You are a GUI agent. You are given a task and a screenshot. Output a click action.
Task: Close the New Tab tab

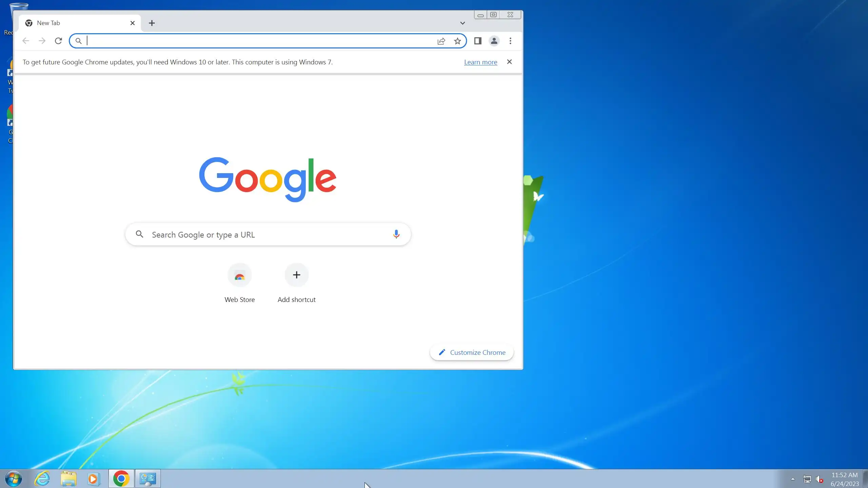click(133, 23)
